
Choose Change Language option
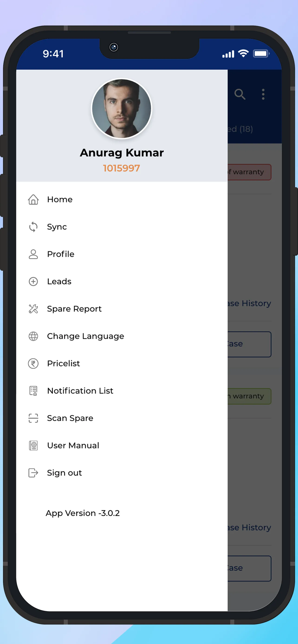(x=122, y=336)
